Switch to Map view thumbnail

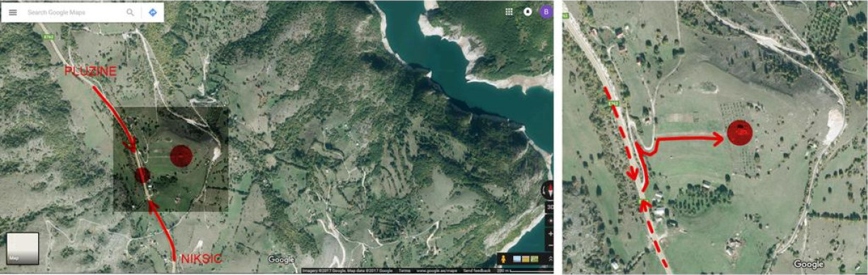click(22, 248)
